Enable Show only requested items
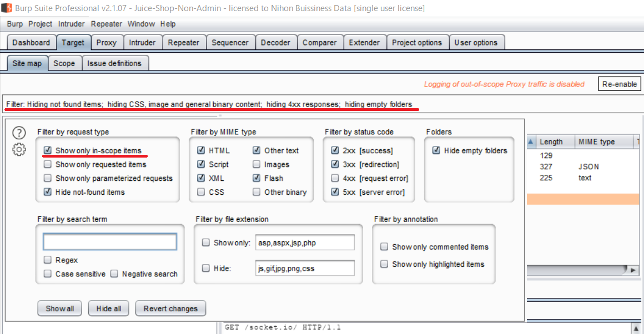The width and height of the screenshot is (644, 334). coord(48,165)
